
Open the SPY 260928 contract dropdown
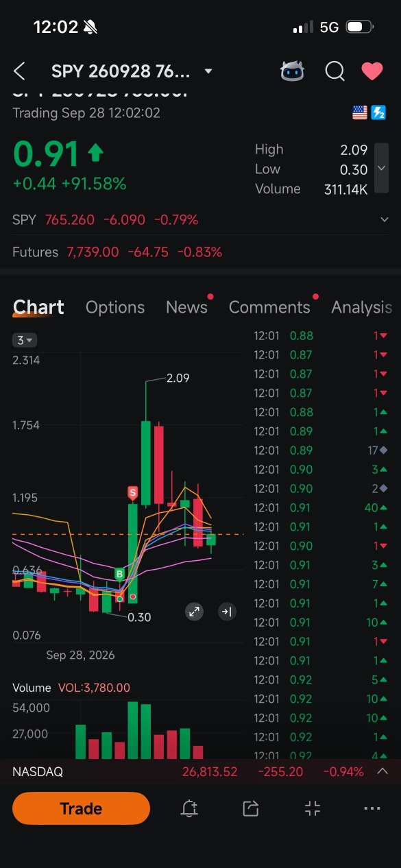click(208, 71)
